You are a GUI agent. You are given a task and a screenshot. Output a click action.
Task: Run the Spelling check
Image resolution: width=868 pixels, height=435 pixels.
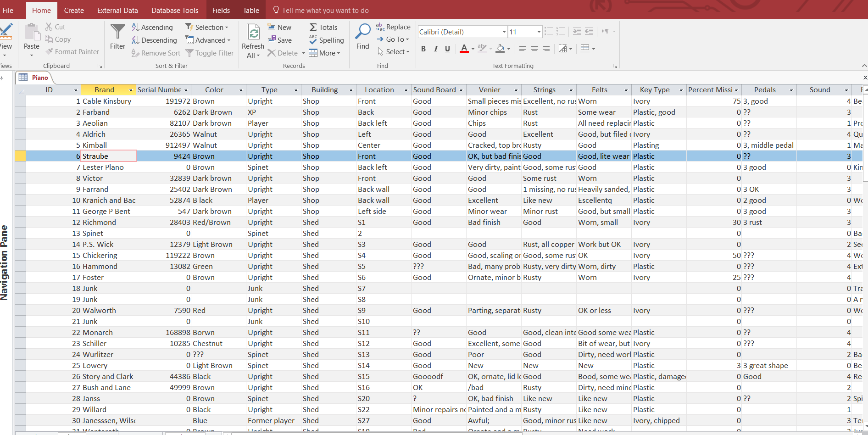(326, 40)
